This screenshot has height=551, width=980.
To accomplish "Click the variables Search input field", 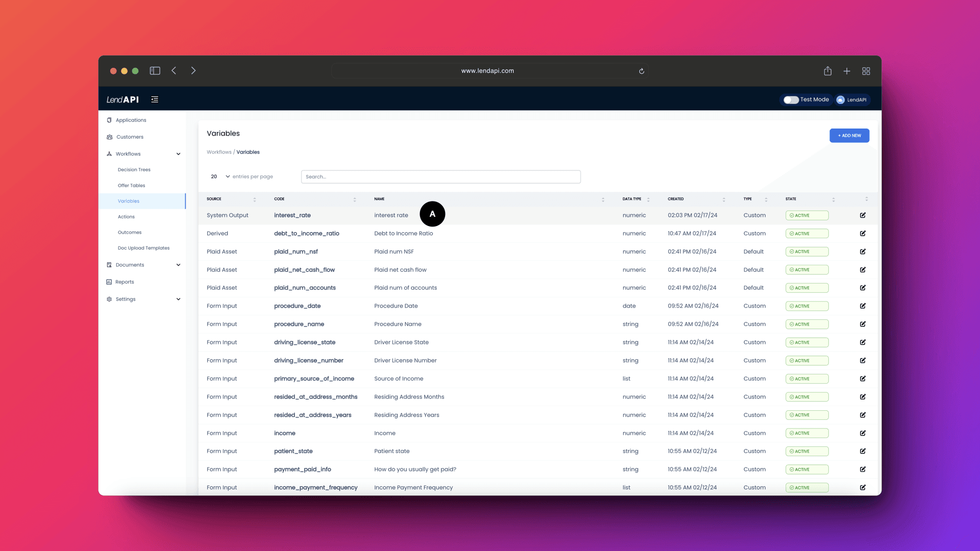I will tap(440, 177).
